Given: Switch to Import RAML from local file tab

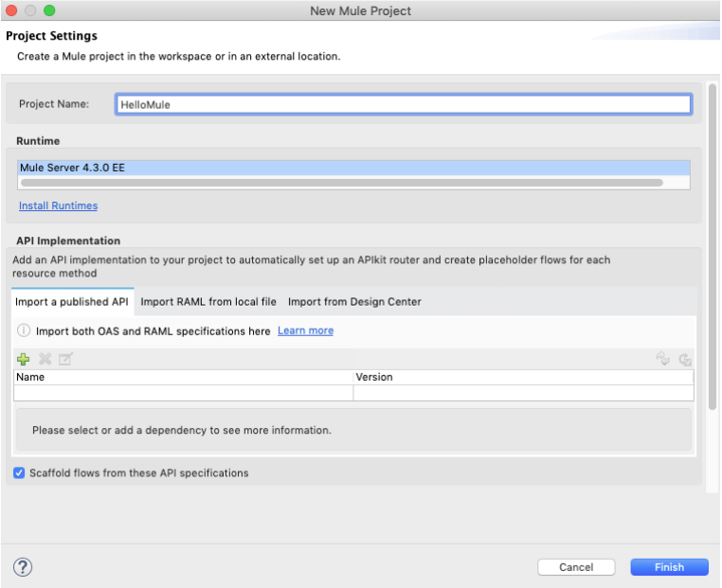Looking at the screenshot, I should click(x=208, y=302).
